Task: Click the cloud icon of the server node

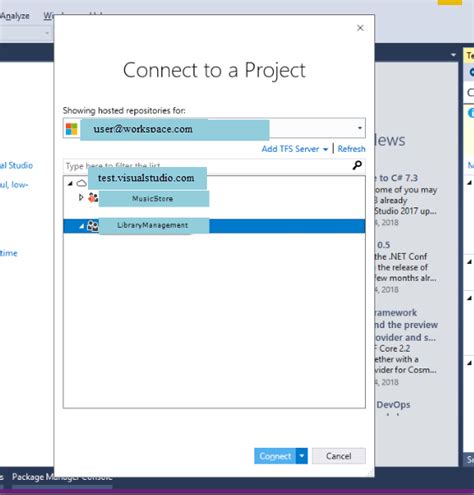Action: (82, 183)
